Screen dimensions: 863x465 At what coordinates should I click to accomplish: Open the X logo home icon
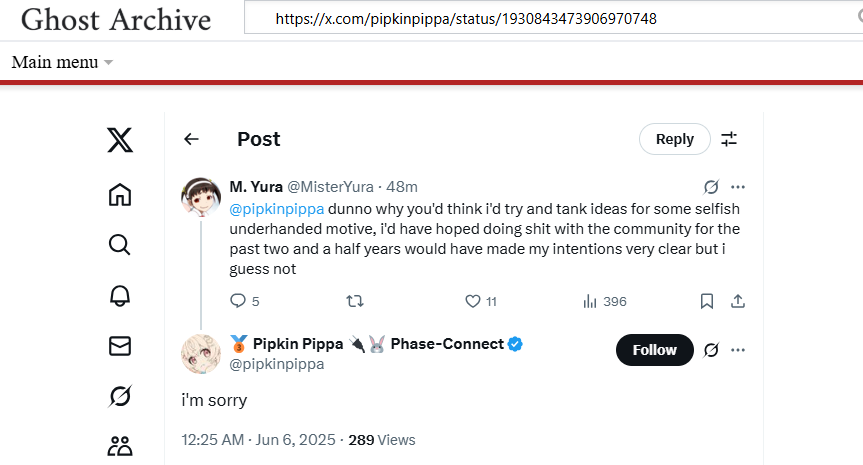click(x=119, y=140)
